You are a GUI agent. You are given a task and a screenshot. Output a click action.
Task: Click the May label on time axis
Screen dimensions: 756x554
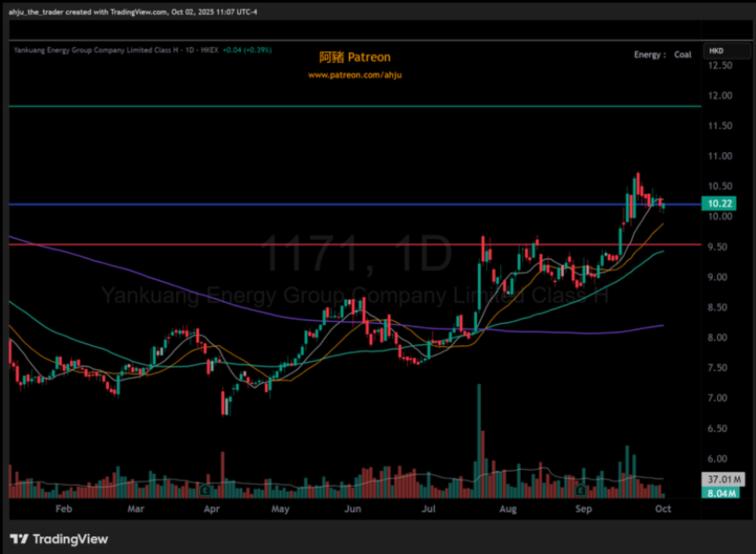pyautogui.click(x=280, y=509)
